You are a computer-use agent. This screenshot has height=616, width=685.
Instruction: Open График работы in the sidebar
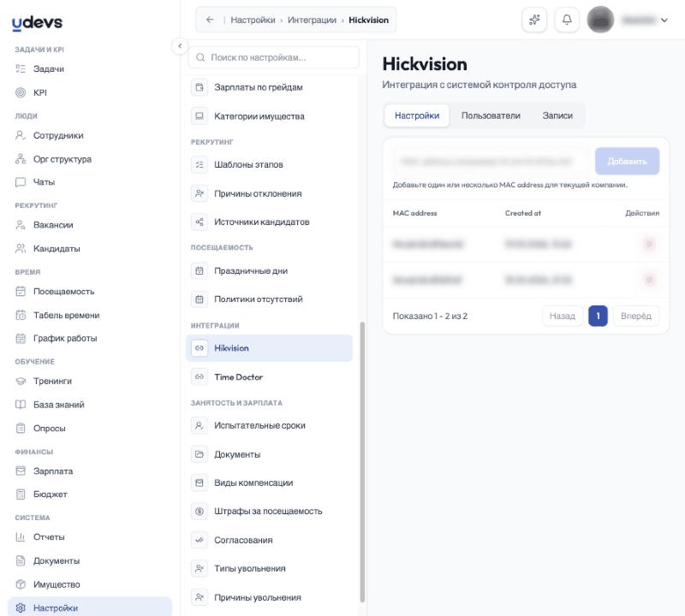click(x=90, y=338)
